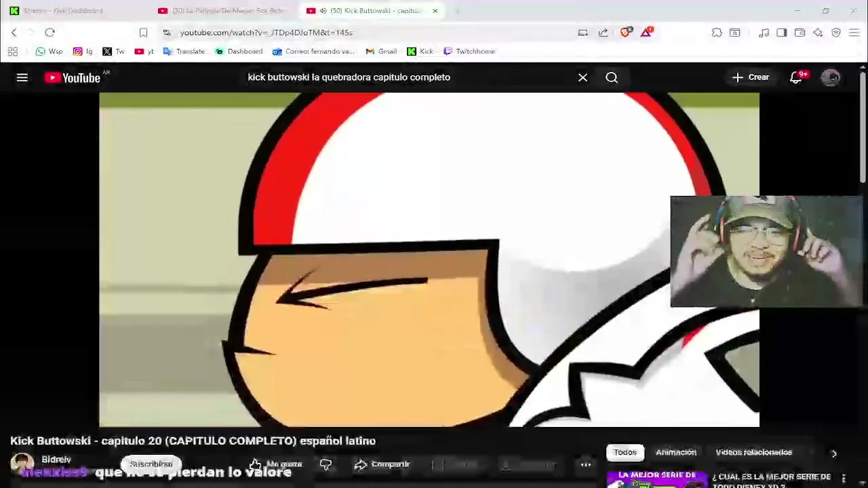Open the Twitchhome bookmark
The image size is (868, 488).
point(469,52)
